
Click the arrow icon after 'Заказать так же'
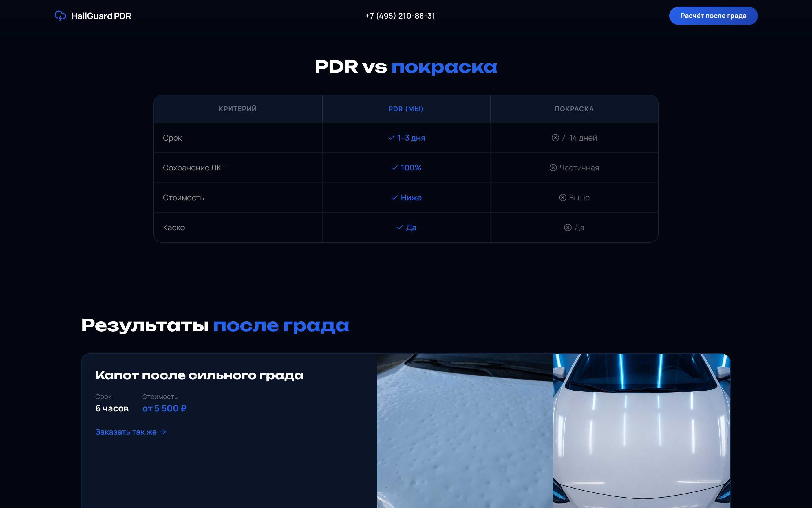(163, 432)
